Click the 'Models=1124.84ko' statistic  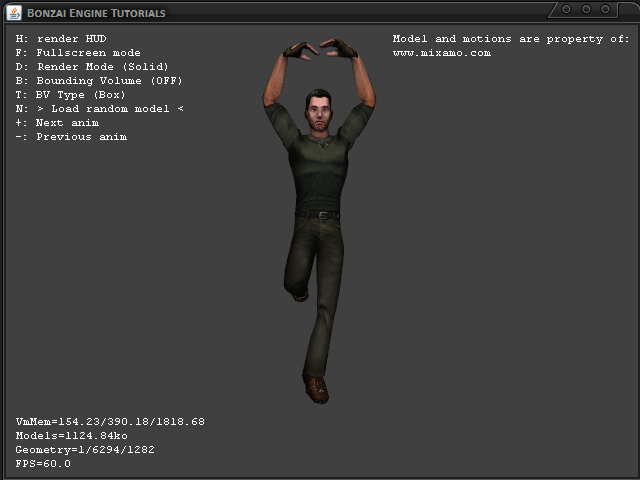click(x=71, y=436)
